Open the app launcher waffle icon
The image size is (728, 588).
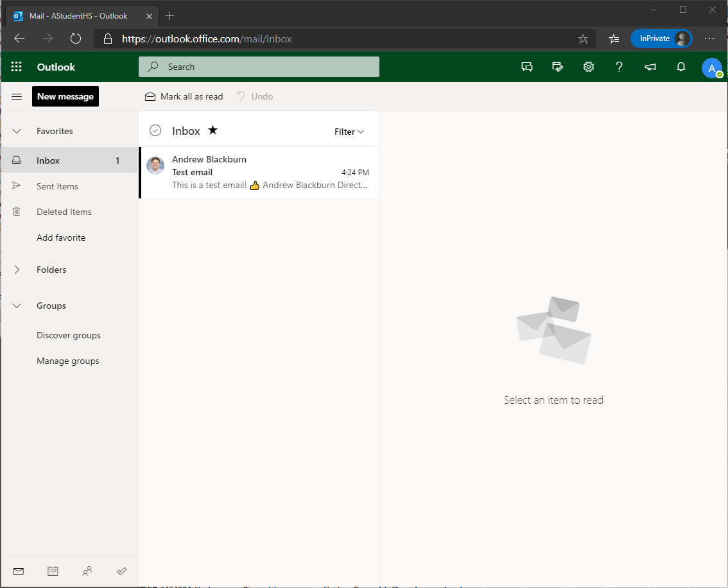(x=17, y=67)
